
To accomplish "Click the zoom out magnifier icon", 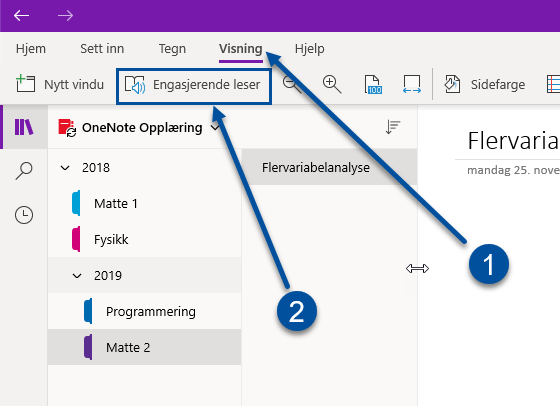I will 291,84.
